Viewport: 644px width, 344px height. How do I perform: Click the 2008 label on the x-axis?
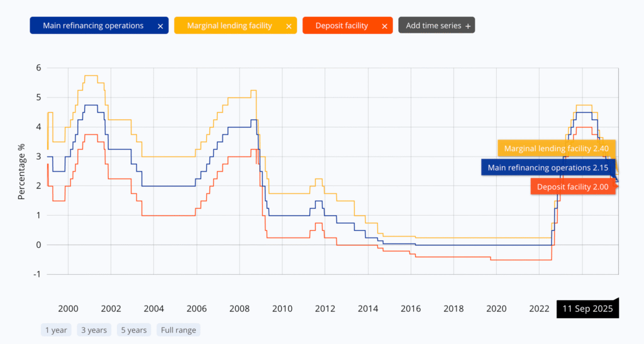239,309
